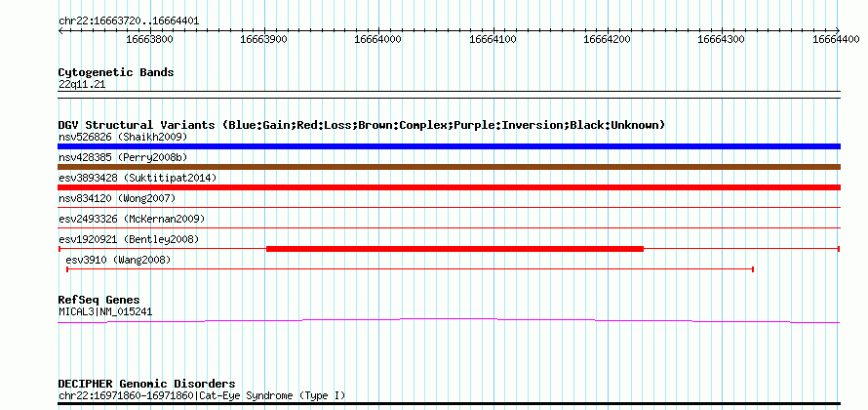This screenshot has width=868, height=410.
Task: Click the esv3910 (Wang2008) label
Action: point(118,260)
